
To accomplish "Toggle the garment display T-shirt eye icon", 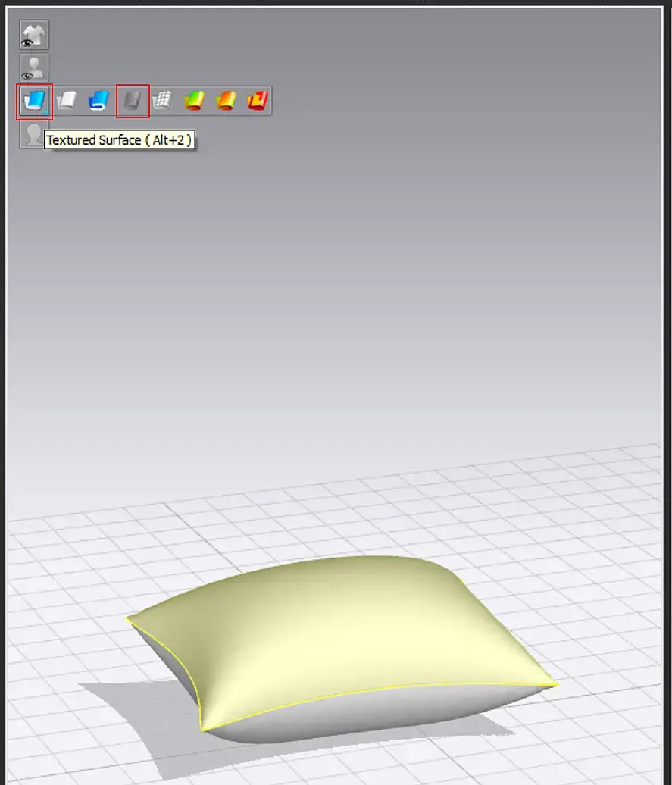I will pos(34,35).
